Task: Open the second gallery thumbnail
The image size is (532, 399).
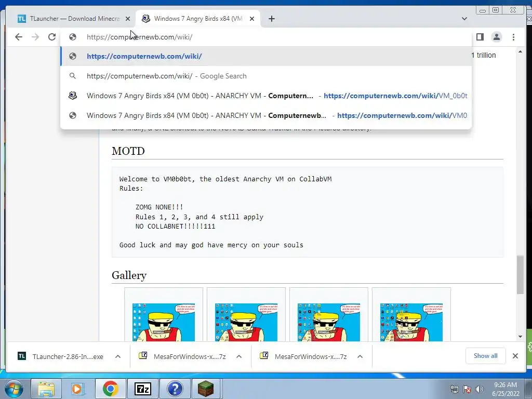Action: click(x=246, y=322)
